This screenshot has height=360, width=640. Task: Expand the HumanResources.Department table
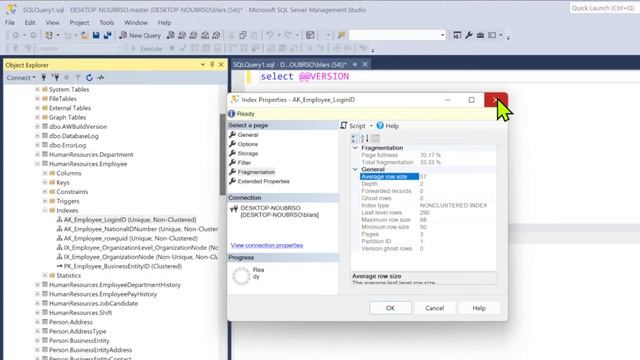tap(37, 154)
